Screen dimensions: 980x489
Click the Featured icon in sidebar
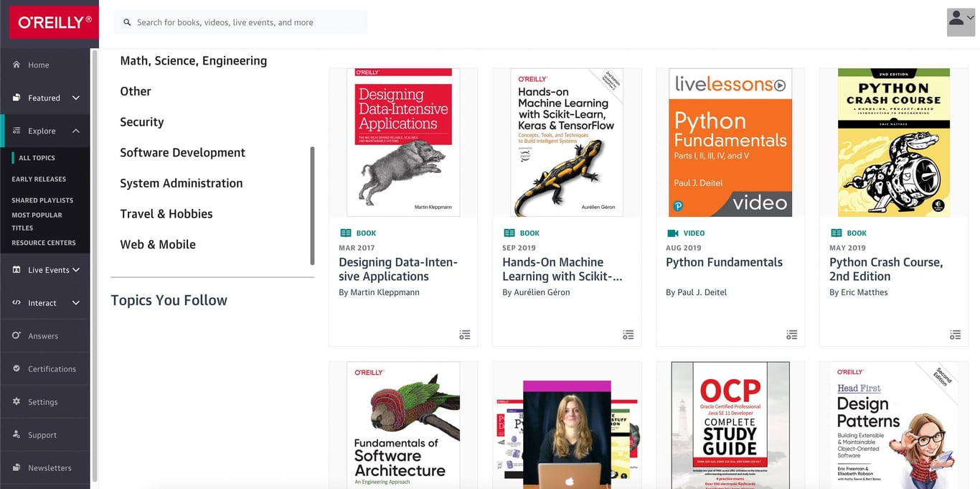[x=17, y=98]
